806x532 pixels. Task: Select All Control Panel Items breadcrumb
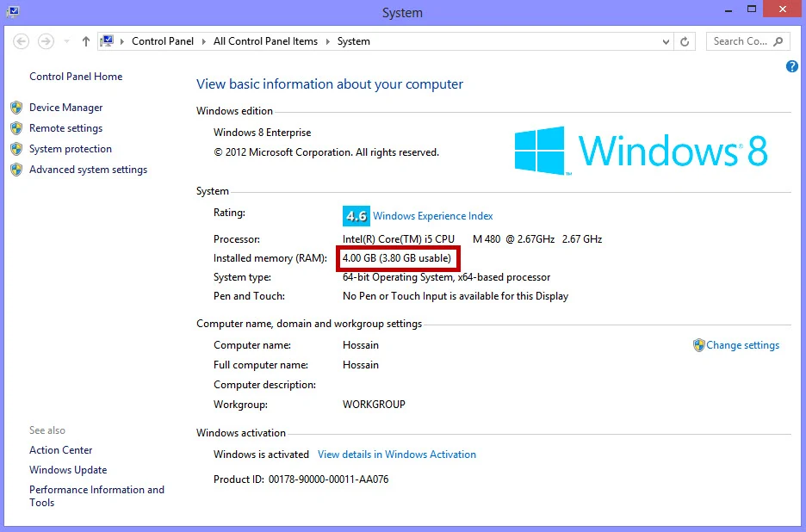click(x=265, y=41)
